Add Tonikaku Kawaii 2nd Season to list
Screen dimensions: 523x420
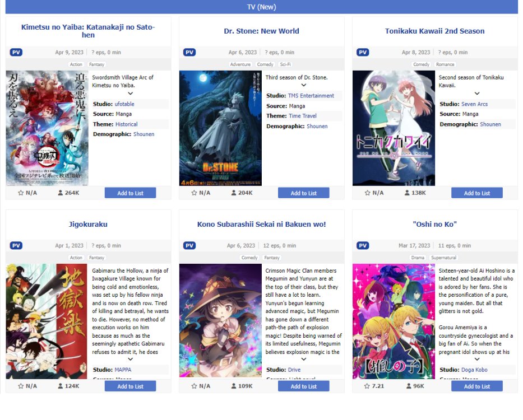tap(477, 193)
